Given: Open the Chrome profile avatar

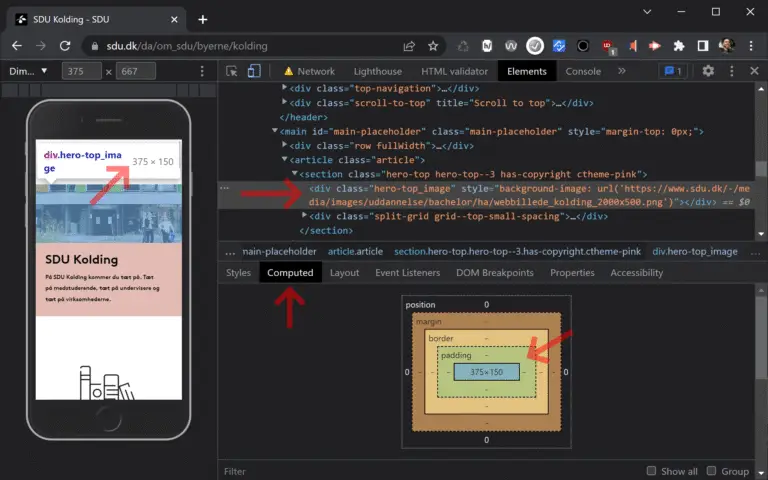Looking at the screenshot, I should point(727,46).
